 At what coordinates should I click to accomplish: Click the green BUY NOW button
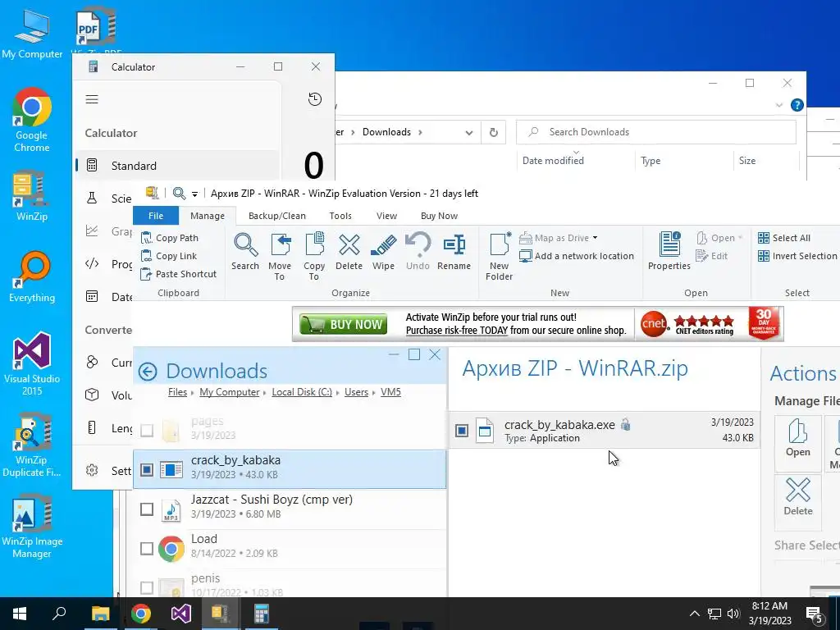click(344, 324)
